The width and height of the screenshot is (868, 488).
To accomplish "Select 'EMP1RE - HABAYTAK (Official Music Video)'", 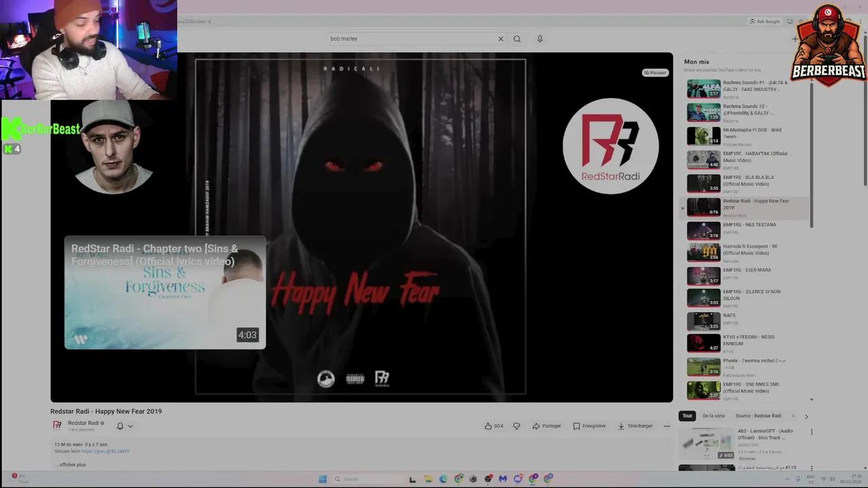I will (746, 160).
